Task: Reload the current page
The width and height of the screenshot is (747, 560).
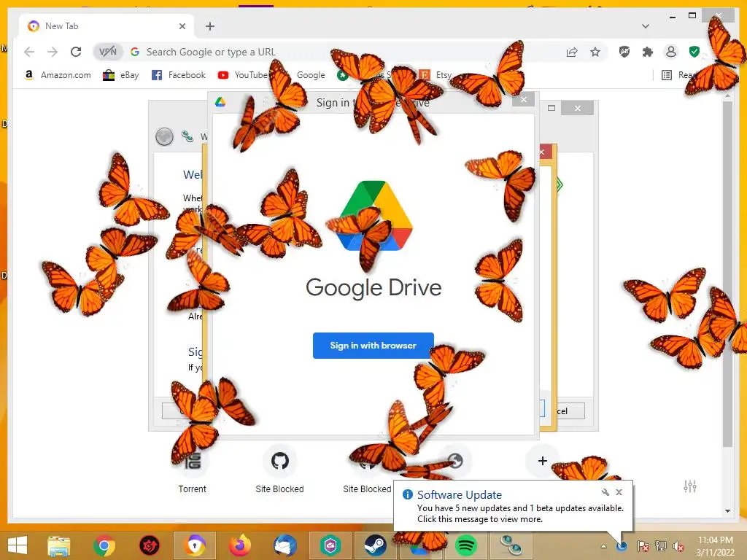Action: pyautogui.click(x=76, y=52)
